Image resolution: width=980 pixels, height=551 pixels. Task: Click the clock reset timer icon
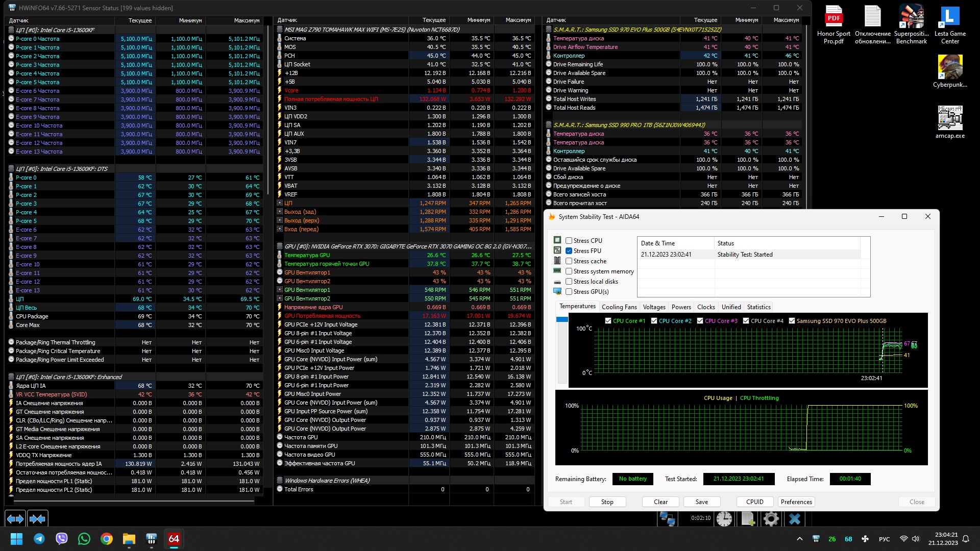point(724,519)
